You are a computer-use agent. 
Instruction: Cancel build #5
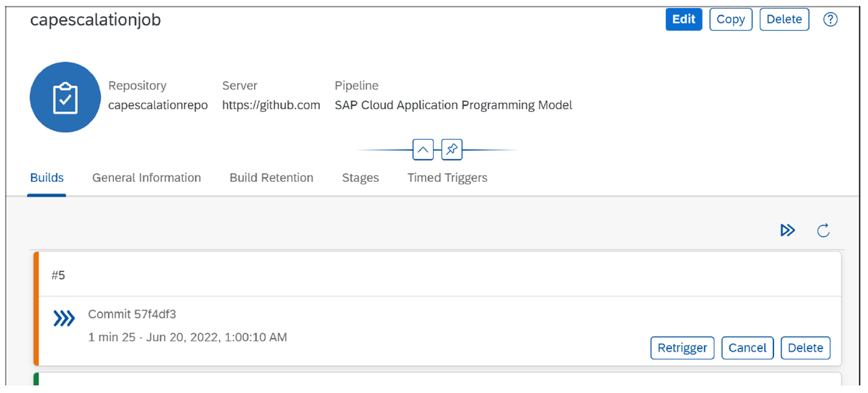click(747, 348)
